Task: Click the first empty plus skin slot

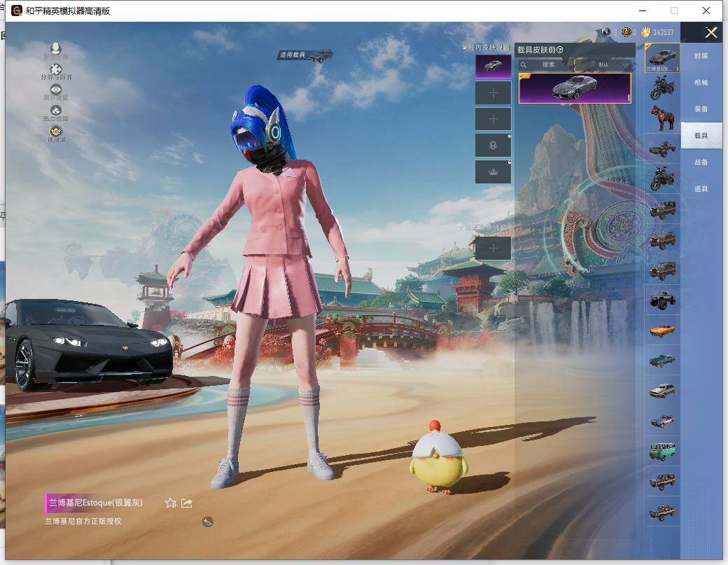Action: (493, 92)
